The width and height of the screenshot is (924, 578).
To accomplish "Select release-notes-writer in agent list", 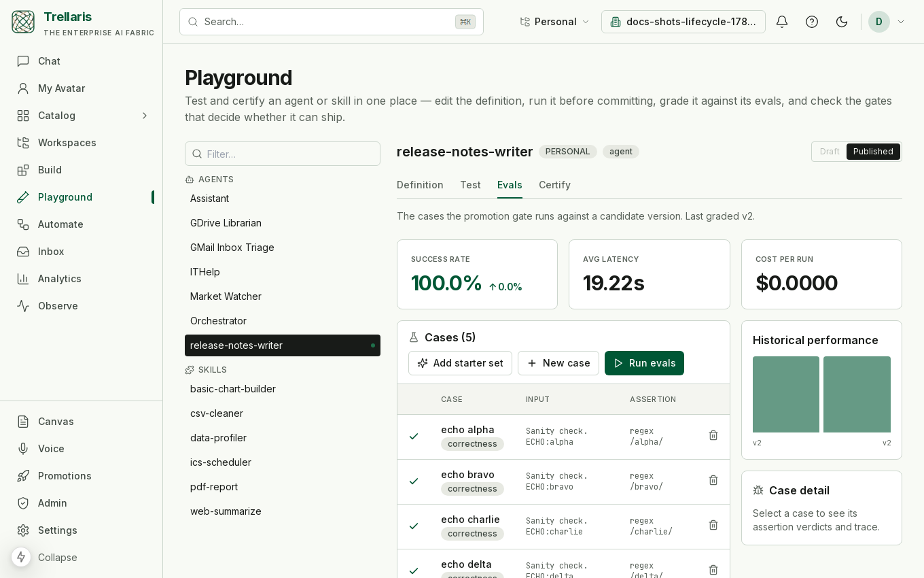I will coord(283,345).
